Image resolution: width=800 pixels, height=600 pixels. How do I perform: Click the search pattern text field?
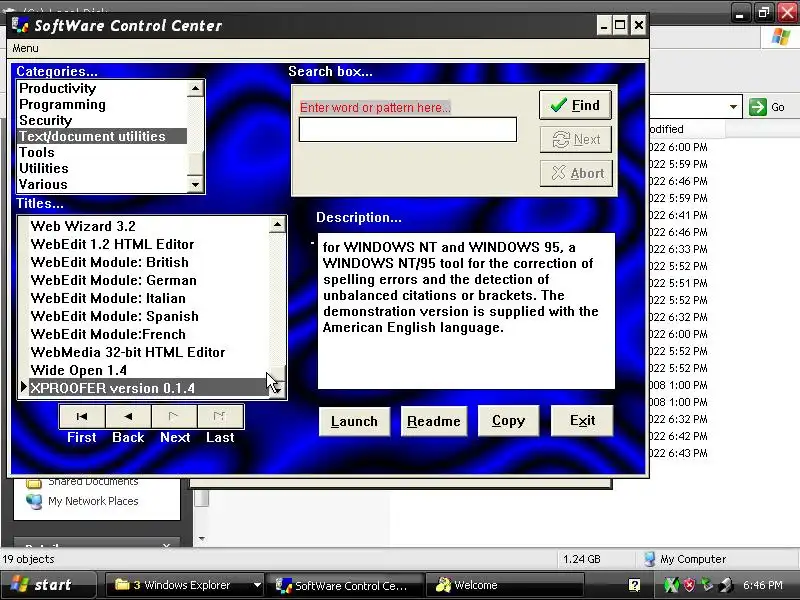408,130
